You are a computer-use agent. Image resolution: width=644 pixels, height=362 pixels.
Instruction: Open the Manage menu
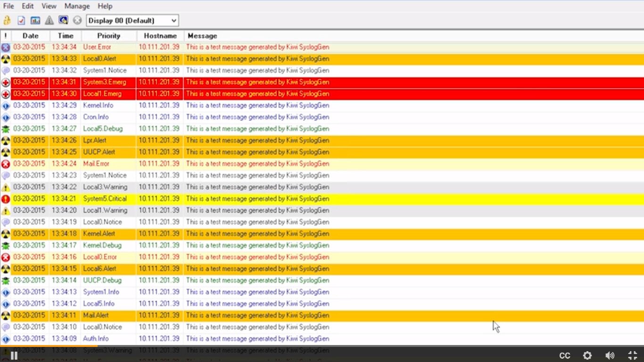(77, 6)
